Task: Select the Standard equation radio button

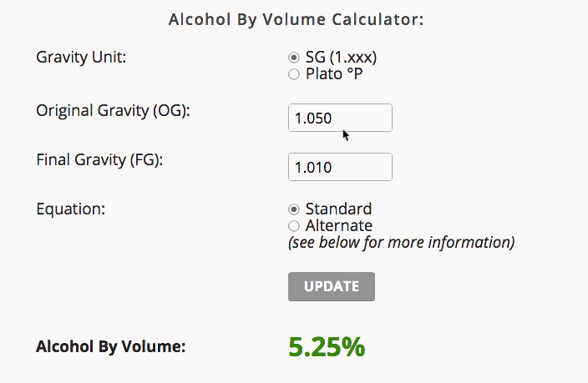Action: click(293, 209)
